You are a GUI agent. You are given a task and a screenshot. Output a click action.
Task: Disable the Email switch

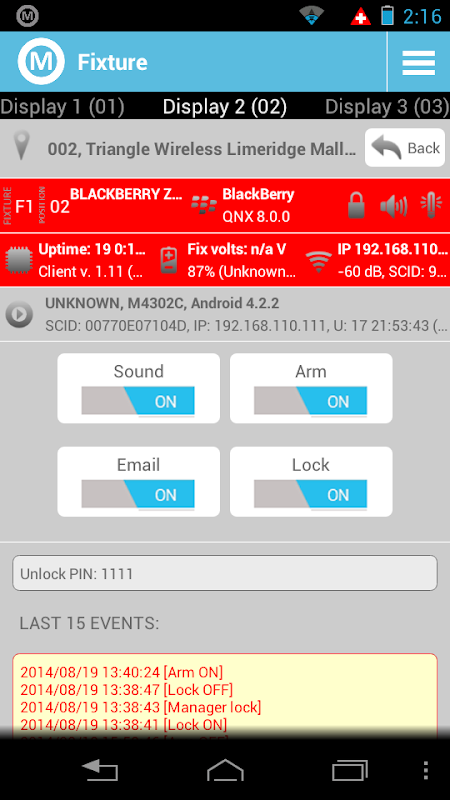138,494
